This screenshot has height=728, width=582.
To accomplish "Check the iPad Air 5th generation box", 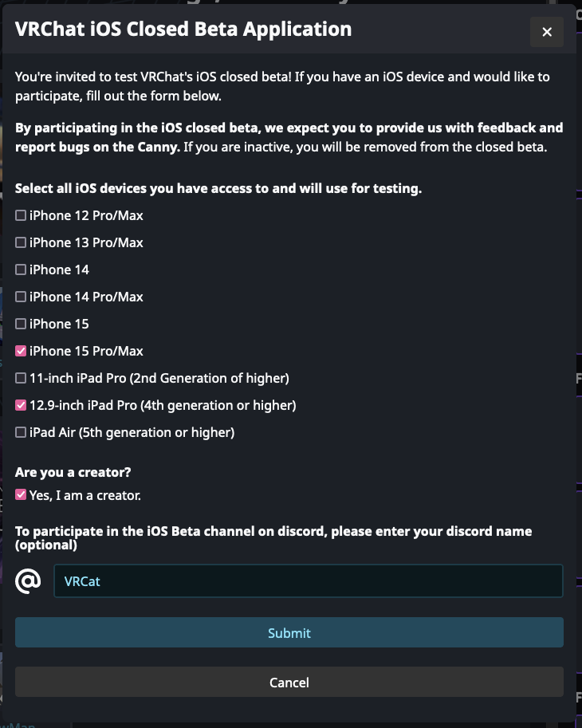I will point(21,432).
